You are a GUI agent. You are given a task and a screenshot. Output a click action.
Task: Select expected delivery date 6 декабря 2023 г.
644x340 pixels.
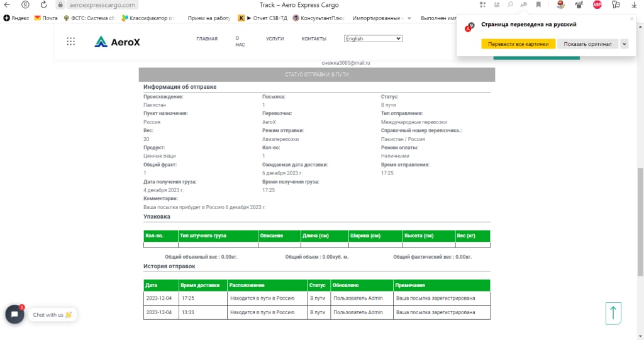coord(282,173)
